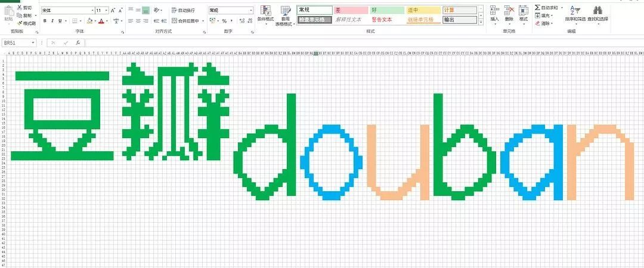
Task: Open 查找和选择 find and select
Action: 597,14
